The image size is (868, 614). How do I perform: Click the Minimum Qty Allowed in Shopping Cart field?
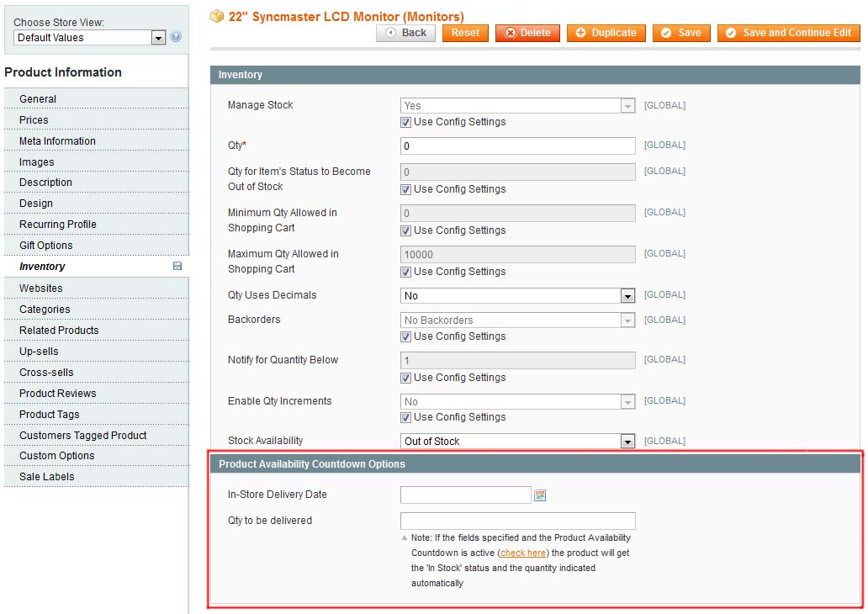(x=517, y=213)
